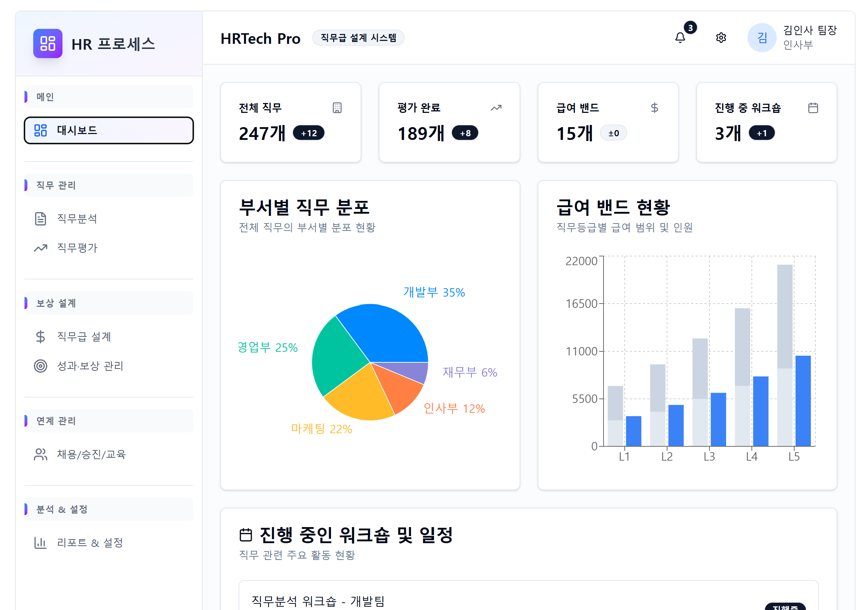Image resolution: width=868 pixels, height=610 pixels.
Task: Open the 김인사 팀장 profile avatar
Action: pyautogui.click(x=761, y=38)
